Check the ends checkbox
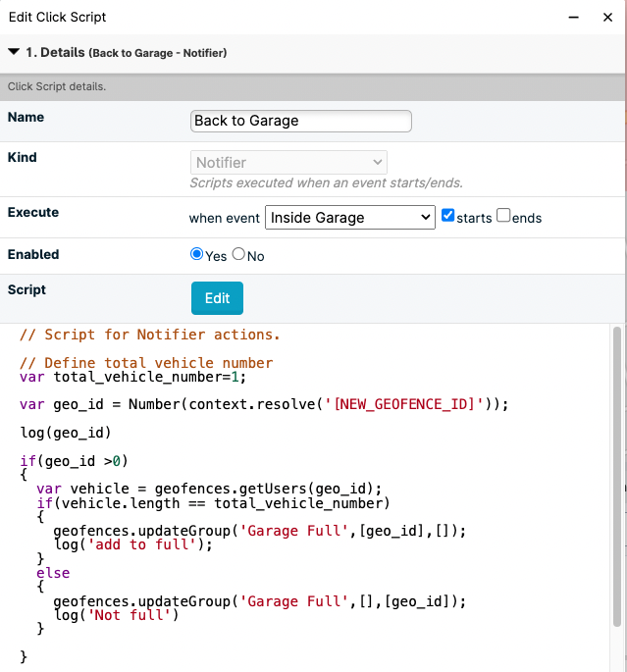 [x=503, y=215]
